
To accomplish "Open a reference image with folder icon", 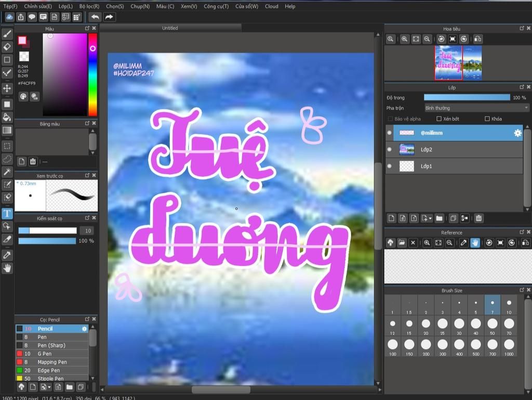I will pos(402,243).
